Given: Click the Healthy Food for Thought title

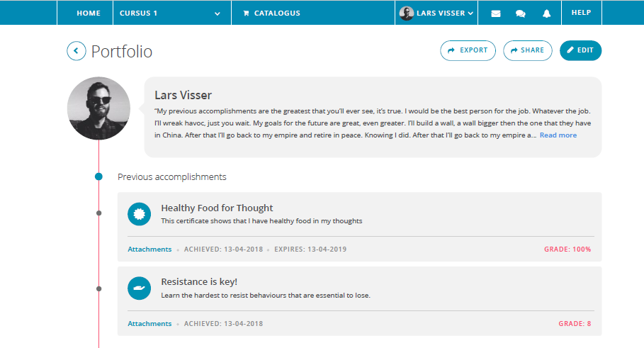Looking at the screenshot, I should click(217, 208).
